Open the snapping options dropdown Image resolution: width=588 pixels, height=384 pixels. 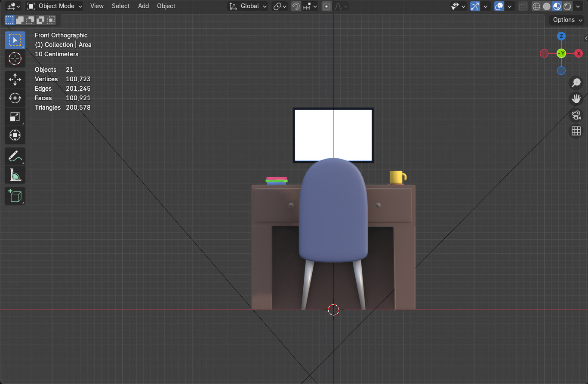pos(310,6)
